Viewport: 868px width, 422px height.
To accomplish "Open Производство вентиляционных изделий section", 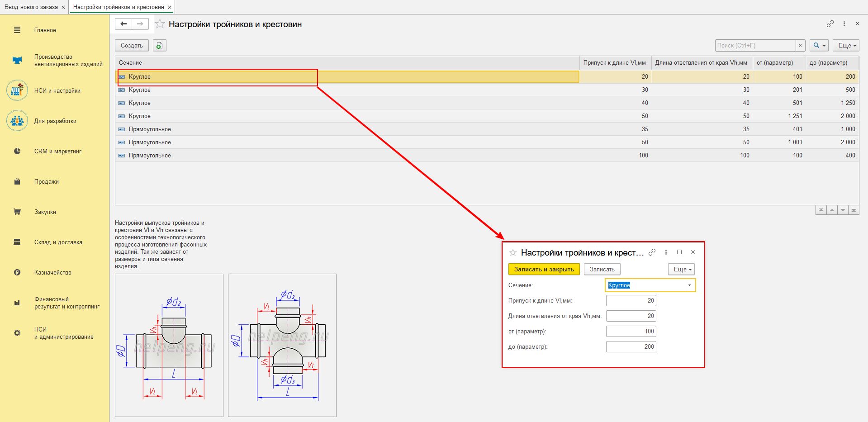I will [68, 61].
